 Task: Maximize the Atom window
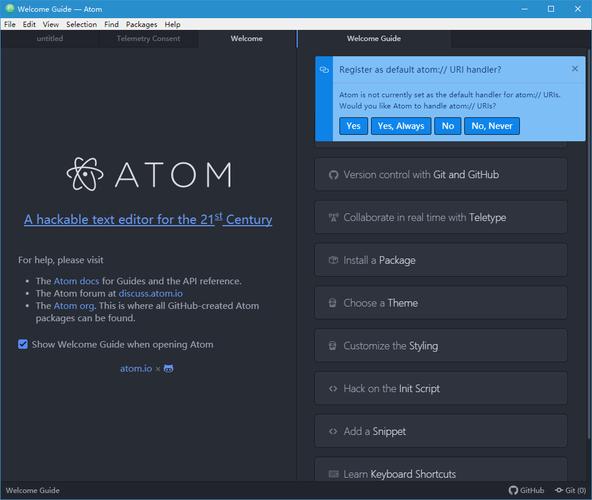pos(551,9)
